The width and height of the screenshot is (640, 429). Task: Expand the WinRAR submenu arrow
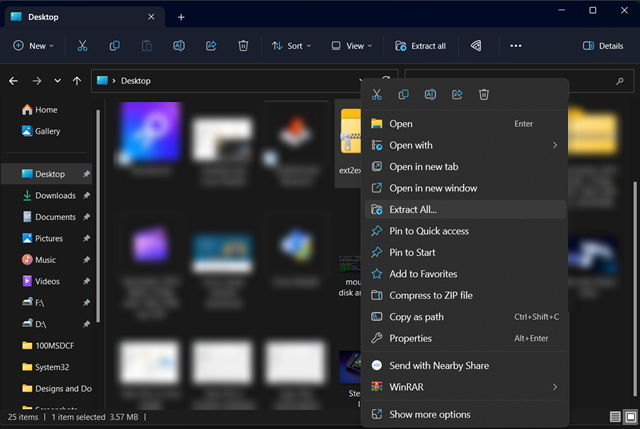(x=555, y=387)
